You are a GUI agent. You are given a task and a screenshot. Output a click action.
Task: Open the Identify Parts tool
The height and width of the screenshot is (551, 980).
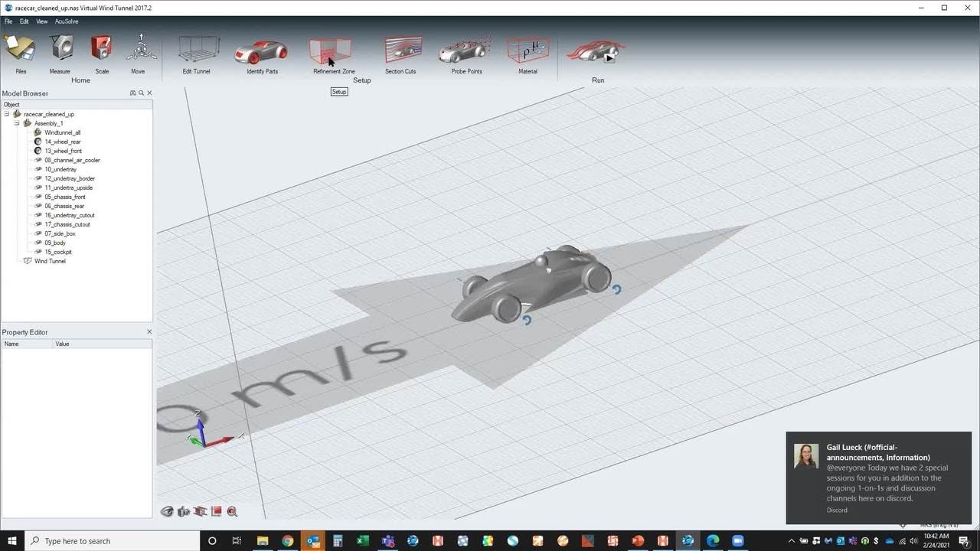pyautogui.click(x=262, y=52)
